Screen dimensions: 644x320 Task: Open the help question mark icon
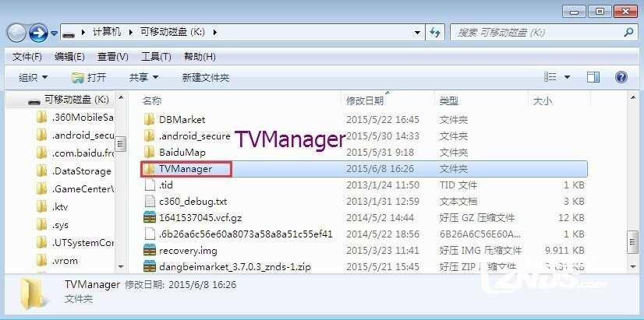click(x=621, y=77)
